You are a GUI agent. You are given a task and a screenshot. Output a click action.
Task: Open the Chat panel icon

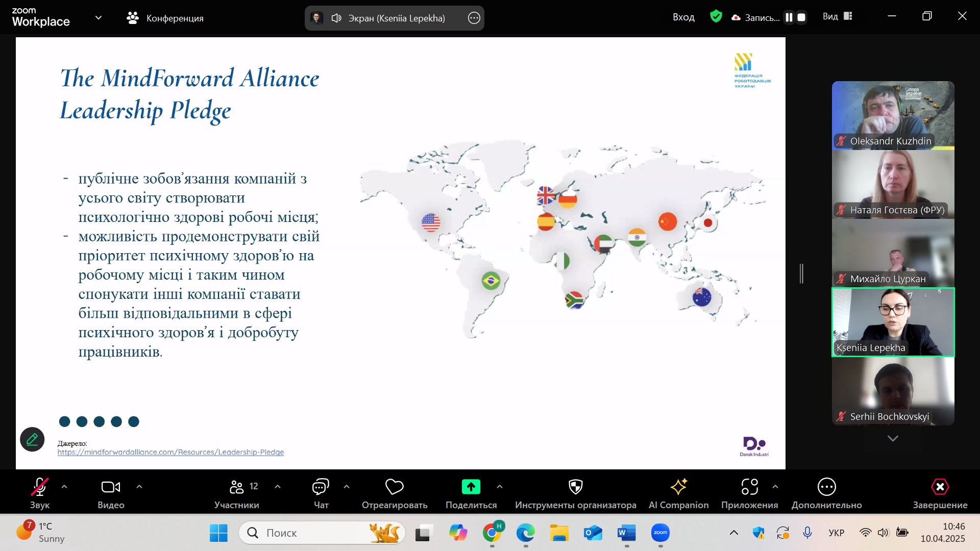tap(321, 487)
